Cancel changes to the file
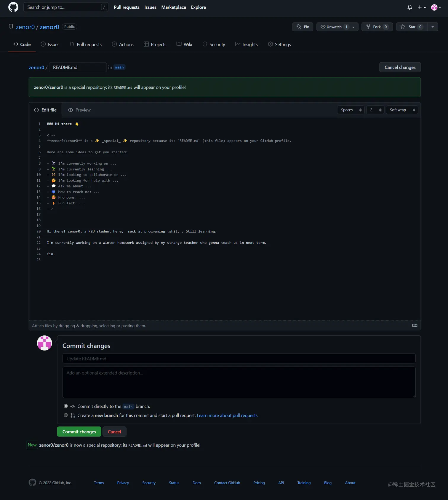448x500 pixels. pos(400,67)
